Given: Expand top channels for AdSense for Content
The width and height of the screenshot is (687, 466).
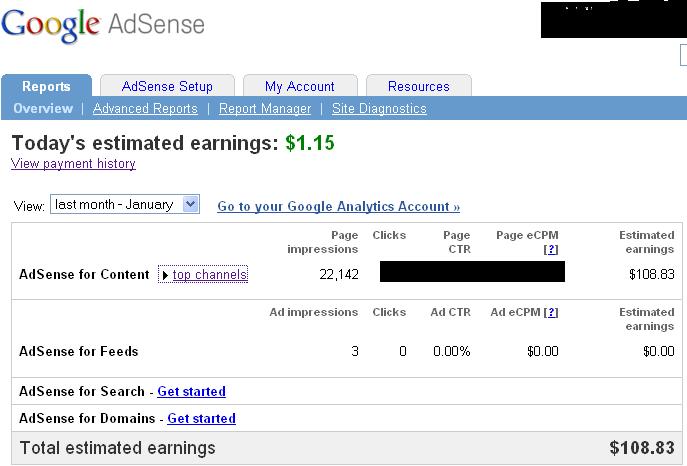Looking at the screenshot, I should click(x=203, y=275).
